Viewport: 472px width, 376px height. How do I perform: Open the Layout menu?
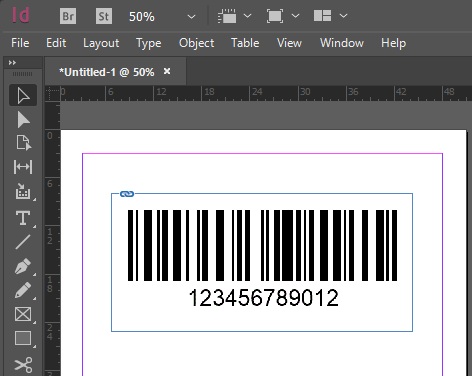coord(101,43)
